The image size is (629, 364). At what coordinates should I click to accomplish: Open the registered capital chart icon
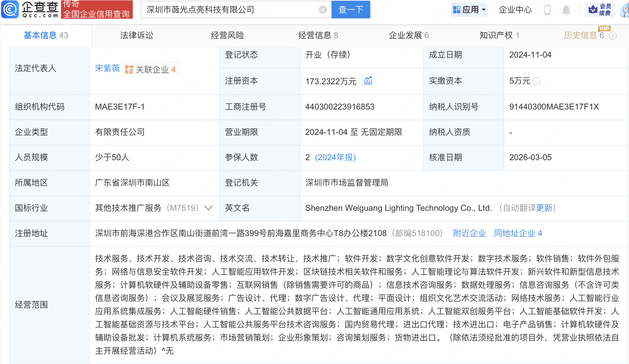coord(368,80)
